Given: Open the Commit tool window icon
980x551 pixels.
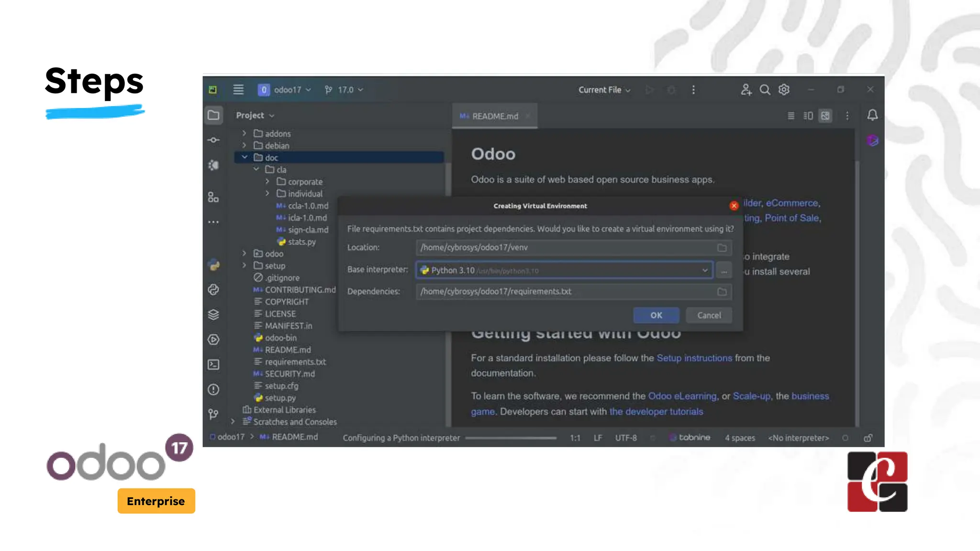Looking at the screenshot, I should coord(213,140).
